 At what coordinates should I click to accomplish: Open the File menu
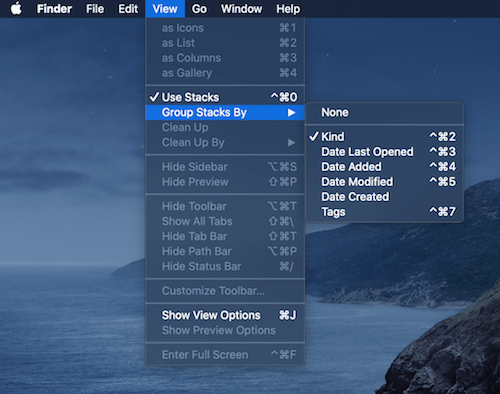coord(95,9)
